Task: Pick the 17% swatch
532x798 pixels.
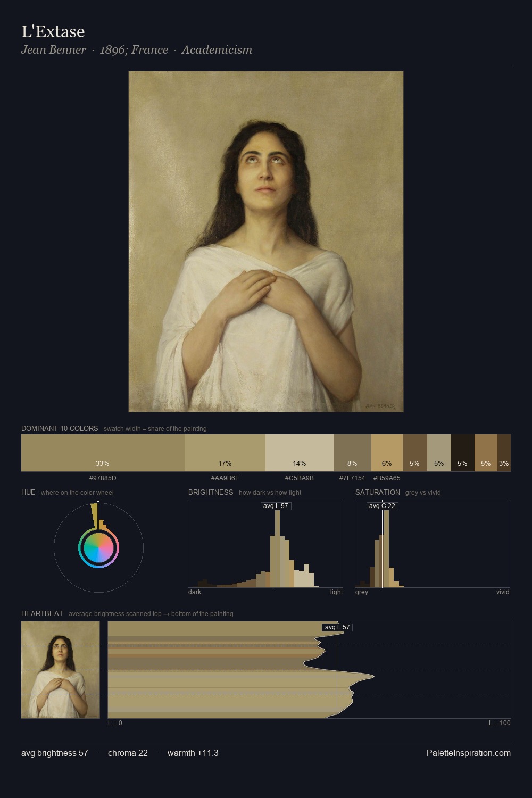Action: 225,453
